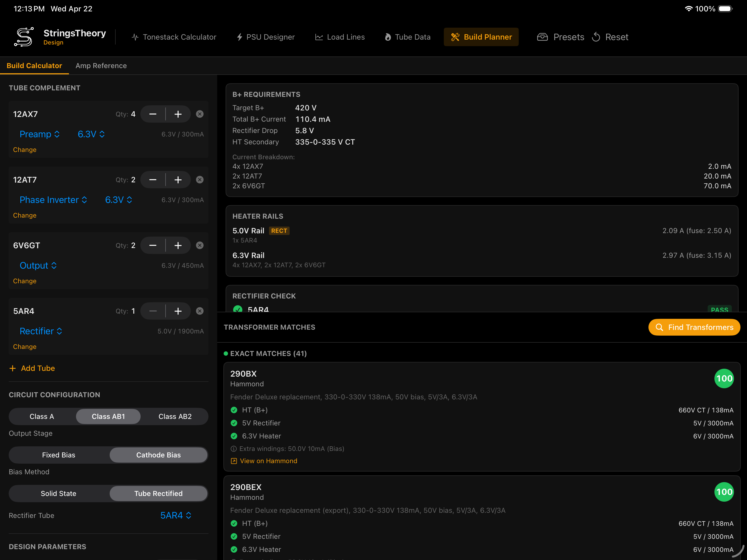Image resolution: width=747 pixels, height=560 pixels.
Task: Remove the 5AR4 tube
Action: [200, 311]
